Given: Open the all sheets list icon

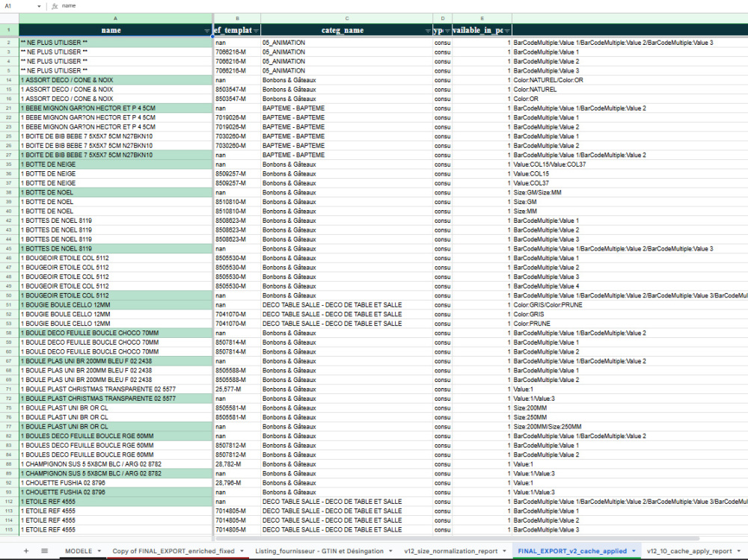Looking at the screenshot, I should [44, 551].
